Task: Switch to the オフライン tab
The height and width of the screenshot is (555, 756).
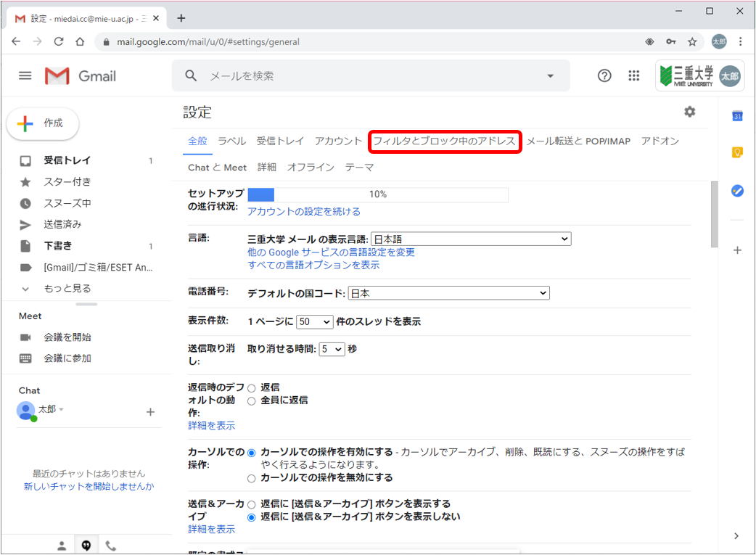Action: click(x=311, y=168)
